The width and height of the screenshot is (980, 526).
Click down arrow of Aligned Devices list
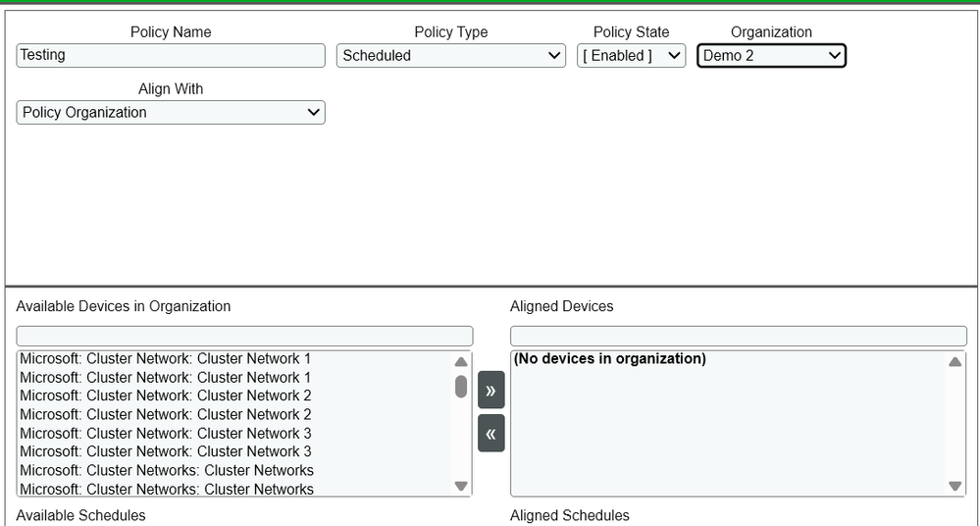[x=955, y=486]
